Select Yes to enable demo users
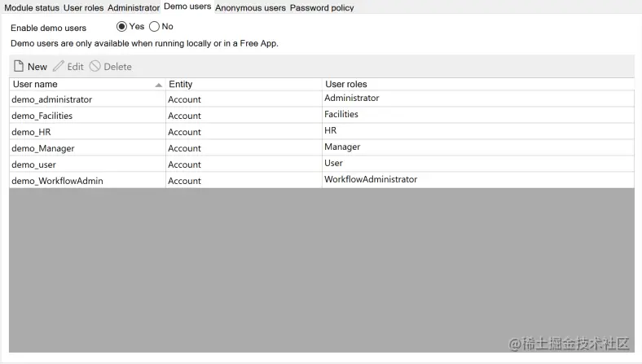 point(122,27)
